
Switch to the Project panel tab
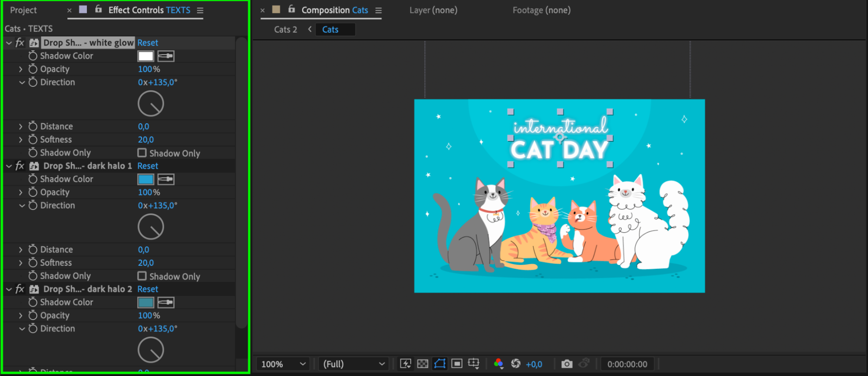pyautogui.click(x=23, y=10)
